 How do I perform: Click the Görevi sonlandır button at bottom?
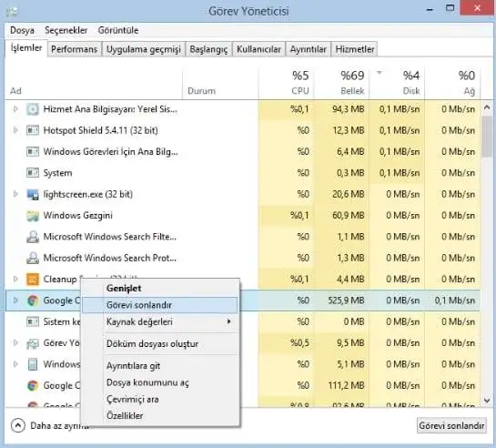(451, 426)
